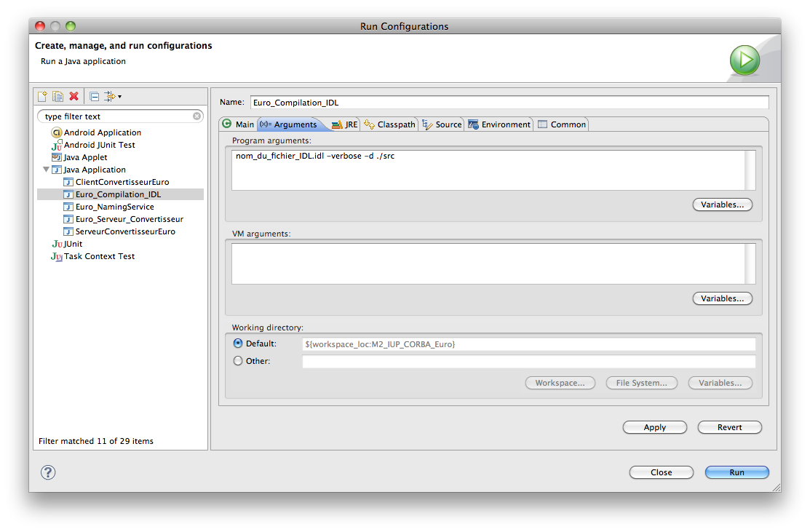Switch to the JRE tab
810x532 pixels.
coord(345,124)
